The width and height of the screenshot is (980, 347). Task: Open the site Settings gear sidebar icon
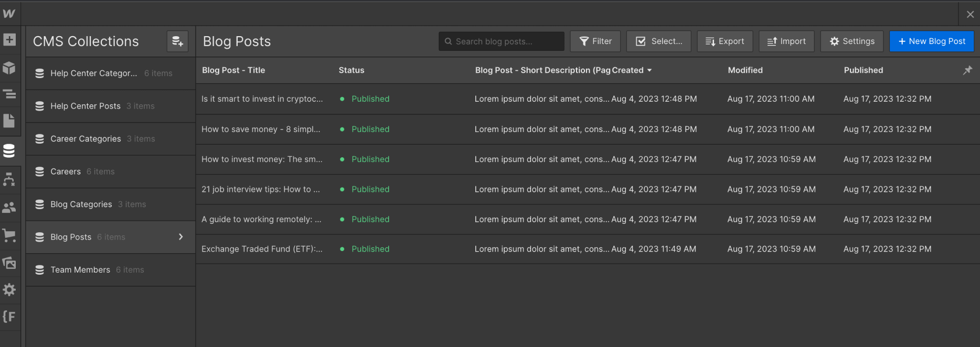9,289
